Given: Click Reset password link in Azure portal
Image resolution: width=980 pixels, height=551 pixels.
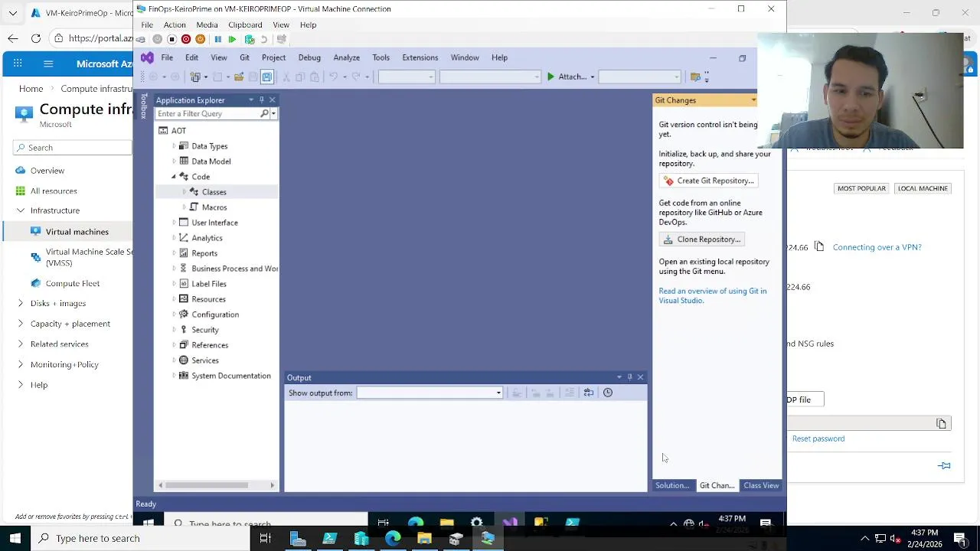Looking at the screenshot, I should point(818,439).
